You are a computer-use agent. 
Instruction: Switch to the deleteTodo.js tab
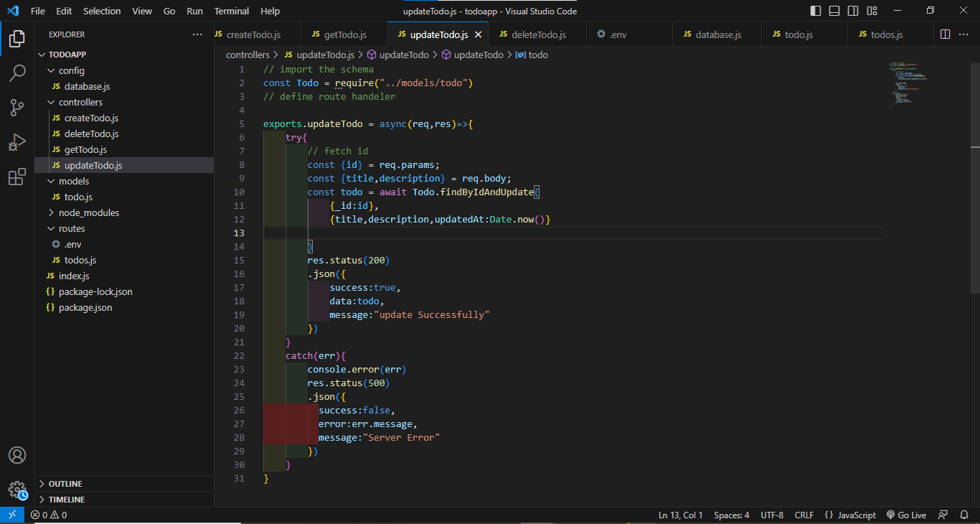click(532, 34)
